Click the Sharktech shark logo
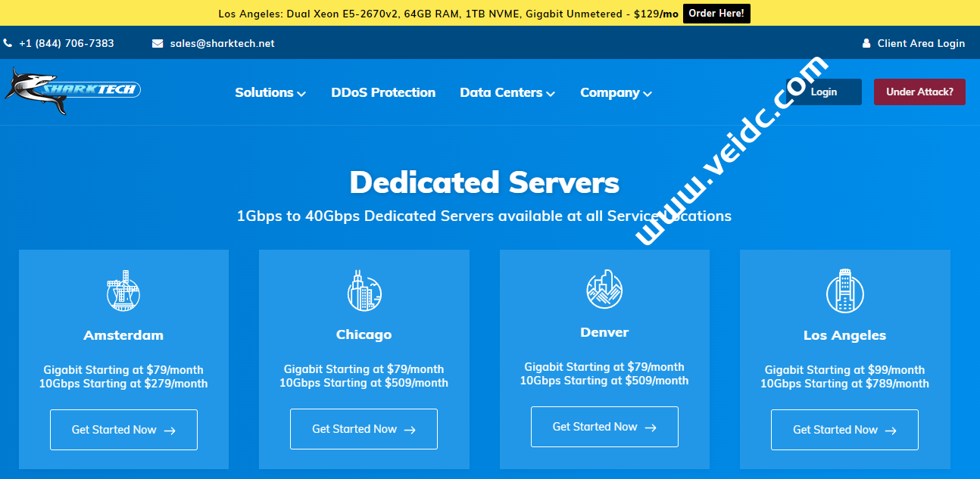 (72, 92)
